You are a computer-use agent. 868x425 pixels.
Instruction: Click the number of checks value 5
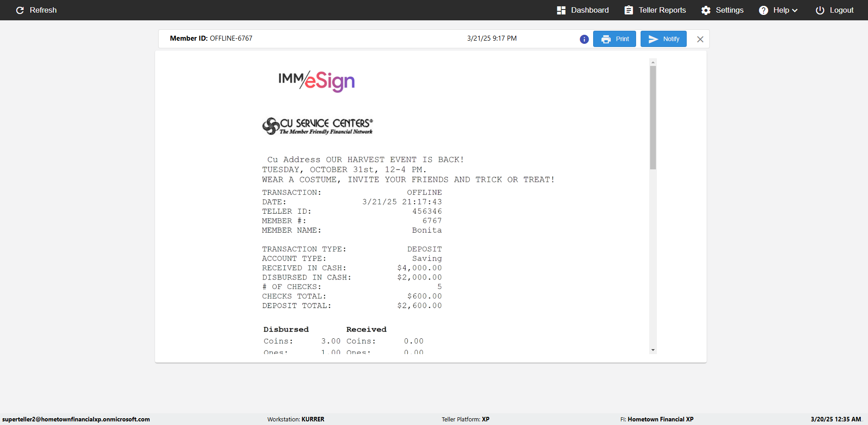point(439,287)
